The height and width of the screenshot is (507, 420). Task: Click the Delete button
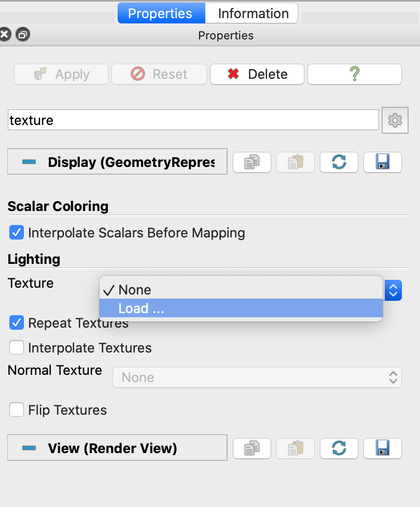pos(257,74)
